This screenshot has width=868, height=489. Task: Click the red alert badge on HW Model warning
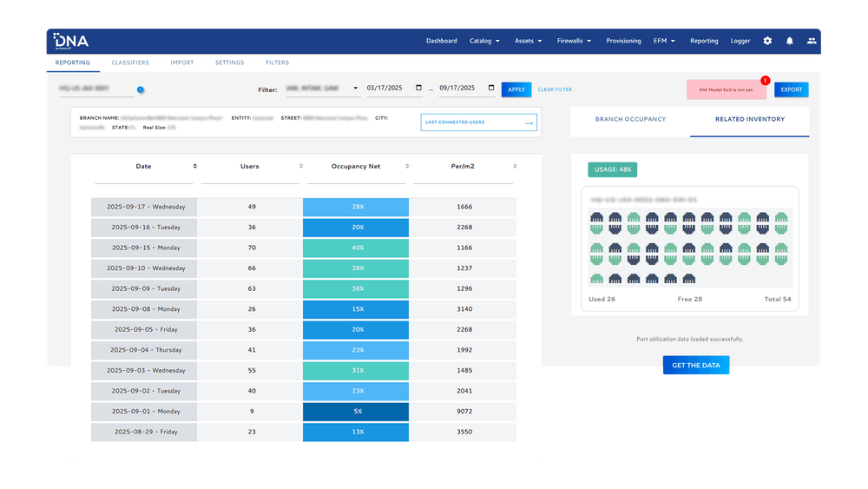(766, 80)
